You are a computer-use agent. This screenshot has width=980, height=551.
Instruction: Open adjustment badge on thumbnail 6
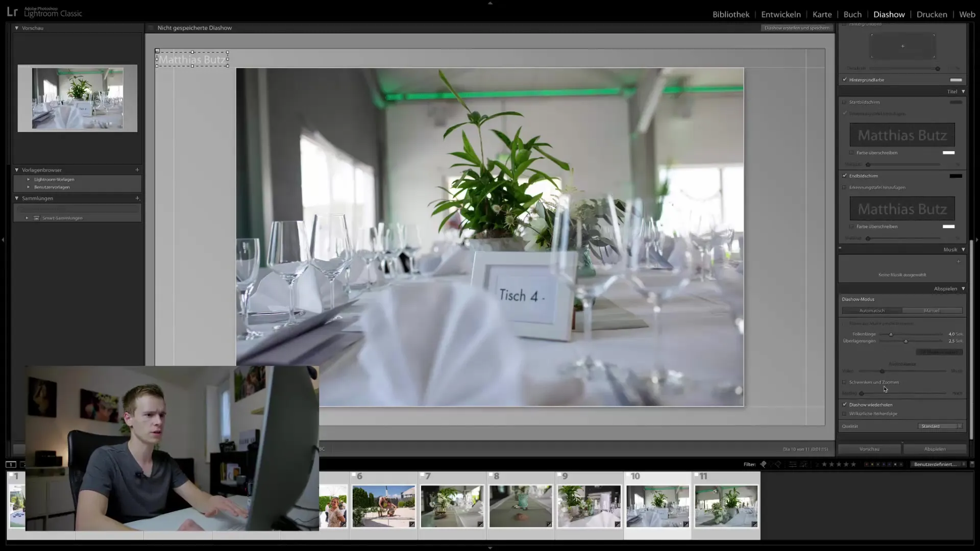click(412, 524)
